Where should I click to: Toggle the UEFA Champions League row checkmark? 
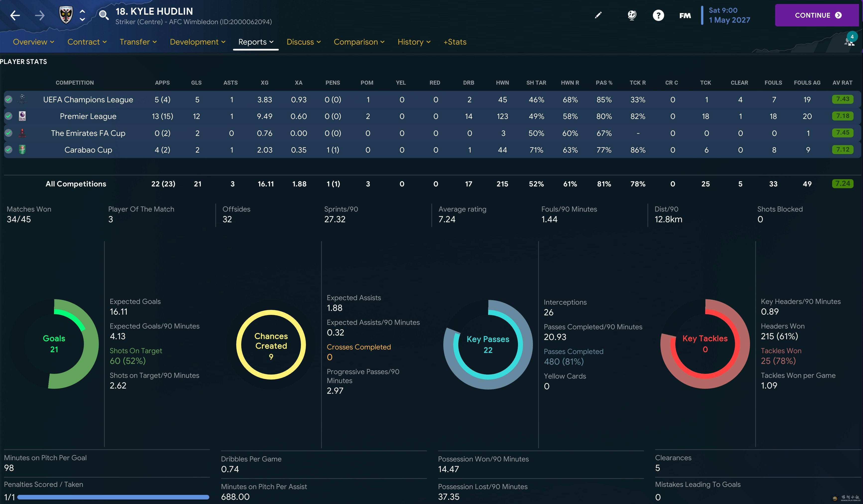coord(8,99)
